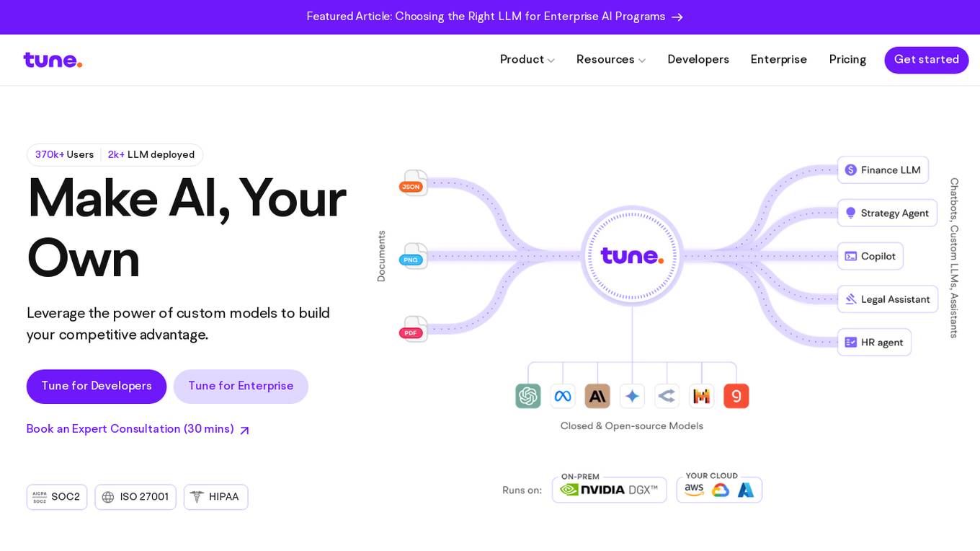Click the Copilot label

tap(878, 256)
